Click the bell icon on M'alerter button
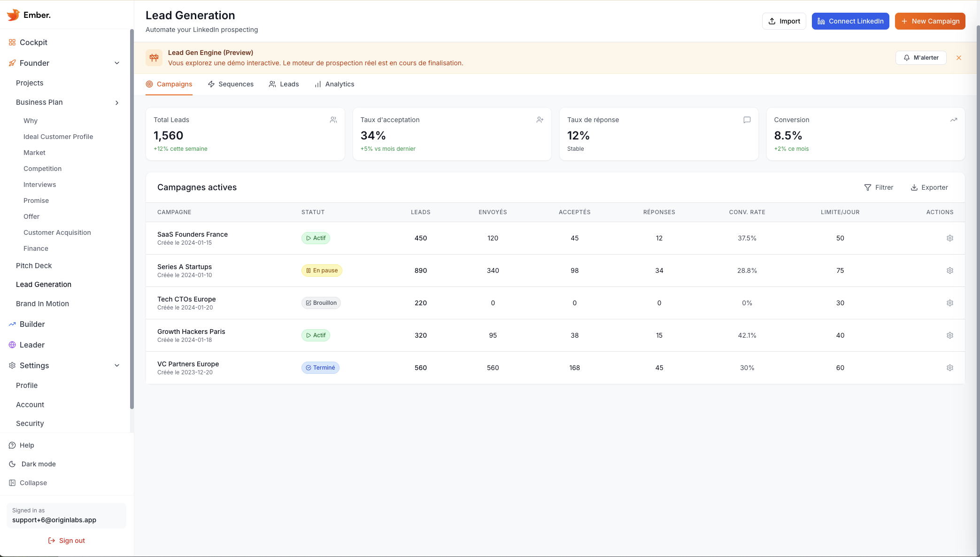The image size is (980, 557). (906, 58)
